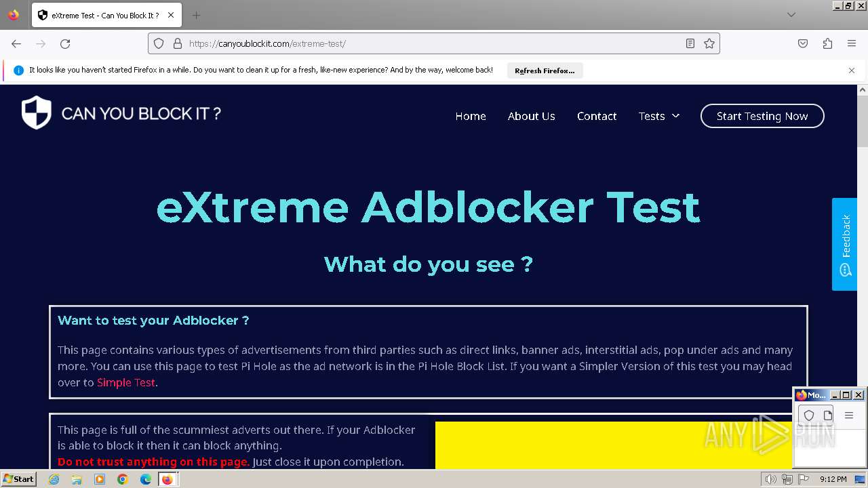Image resolution: width=868 pixels, height=488 pixels.
Task: Launch Microsoft Edge from the taskbar
Action: [x=146, y=479]
